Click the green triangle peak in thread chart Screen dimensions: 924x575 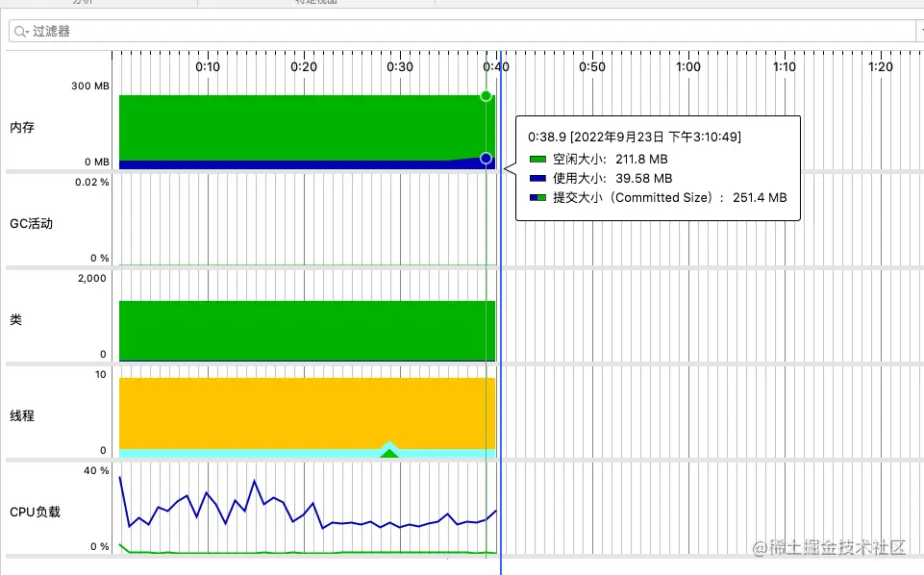[x=389, y=453]
